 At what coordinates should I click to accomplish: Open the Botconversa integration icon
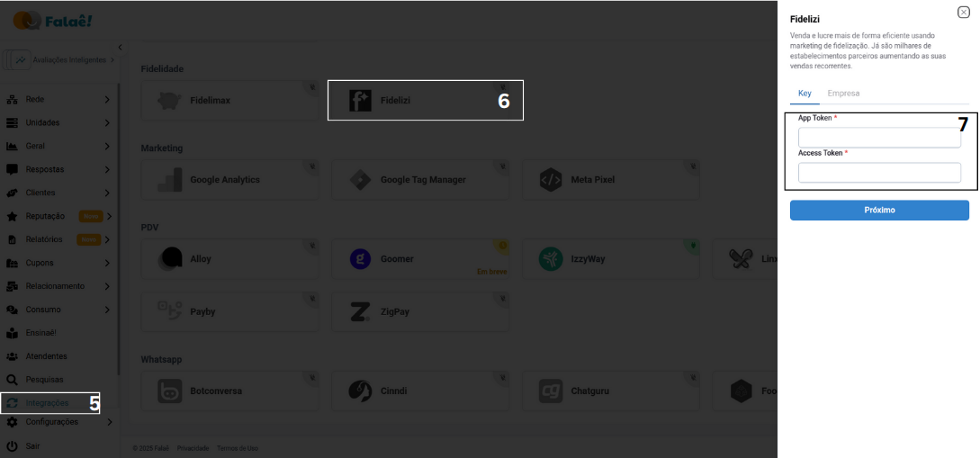(x=169, y=391)
